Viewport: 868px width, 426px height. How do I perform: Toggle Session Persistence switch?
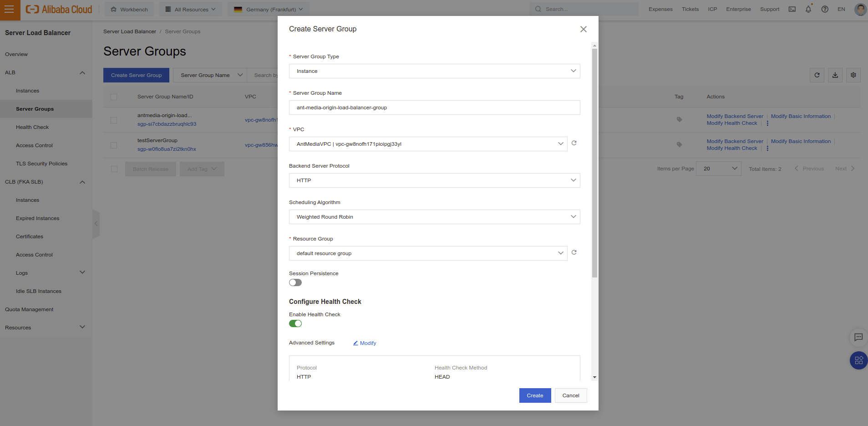(x=295, y=282)
